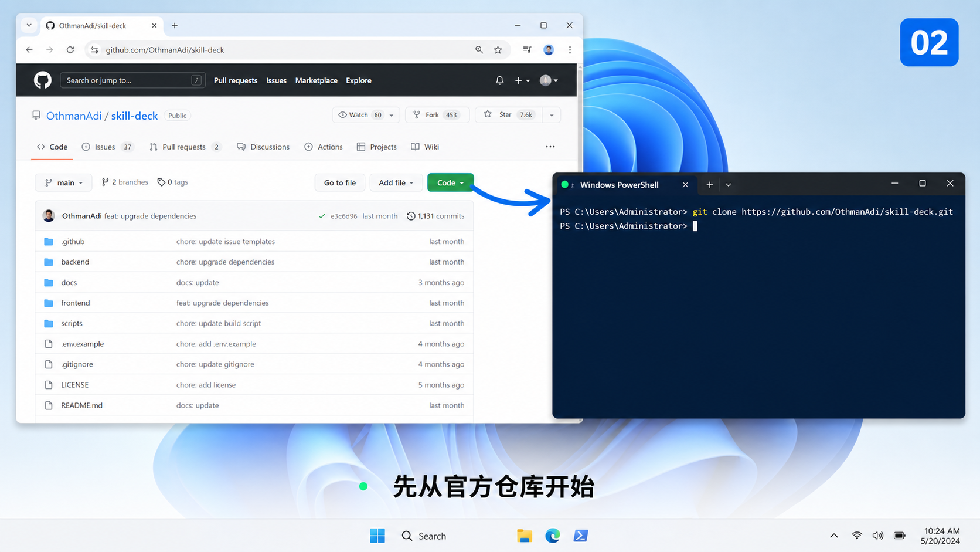Open the Actions tab
The width and height of the screenshot is (980, 552).
pyautogui.click(x=324, y=147)
